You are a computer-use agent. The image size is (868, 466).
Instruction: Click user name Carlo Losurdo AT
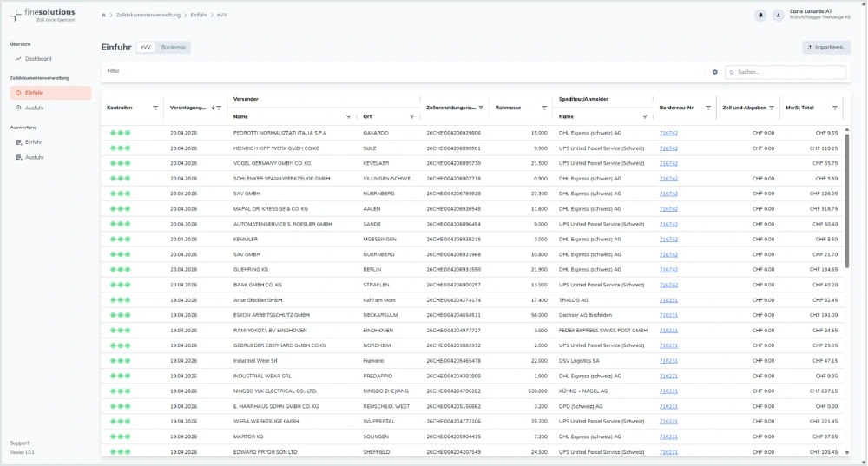tap(811, 11)
